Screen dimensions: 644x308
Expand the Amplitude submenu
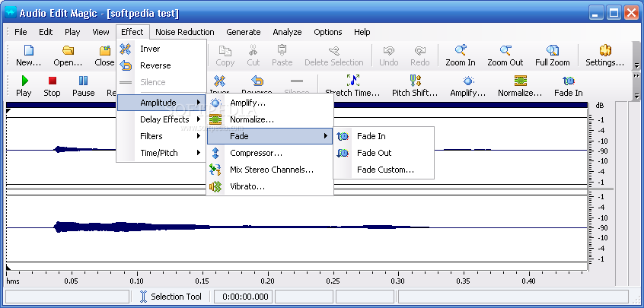[161, 103]
